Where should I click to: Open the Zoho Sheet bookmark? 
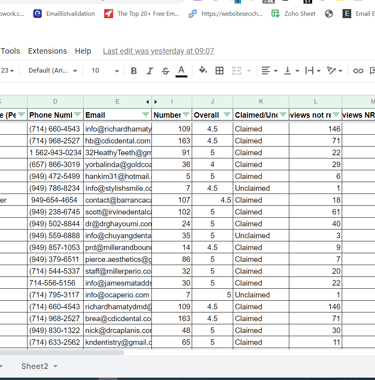point(293,14)
